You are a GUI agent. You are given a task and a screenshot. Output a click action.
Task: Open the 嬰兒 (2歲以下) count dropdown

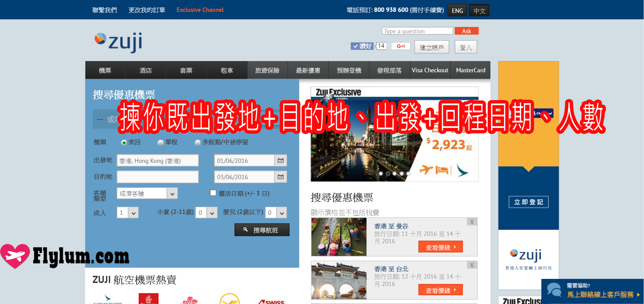click(x=276, y=213)
